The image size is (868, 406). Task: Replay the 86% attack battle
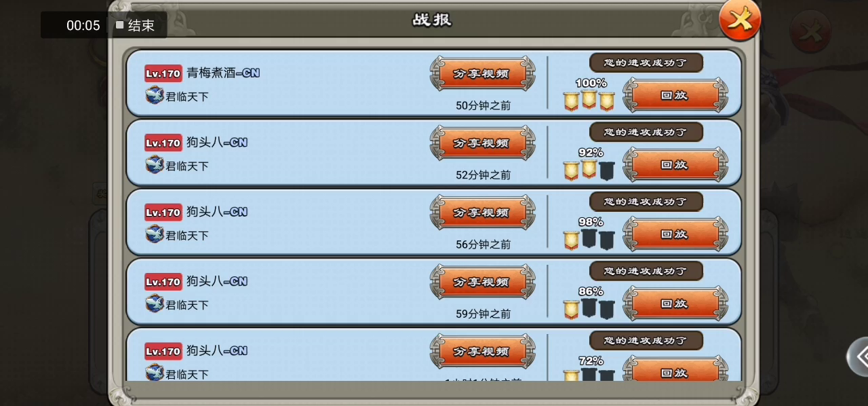coord(675,303)
